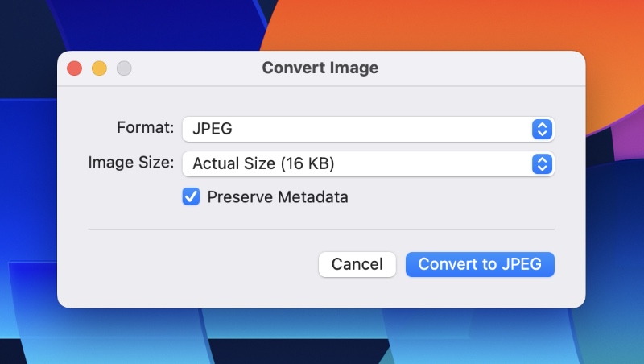Open the Image Size pop-up menu
The height and width of the screenshot is (364, 644).
coord(368,163)
